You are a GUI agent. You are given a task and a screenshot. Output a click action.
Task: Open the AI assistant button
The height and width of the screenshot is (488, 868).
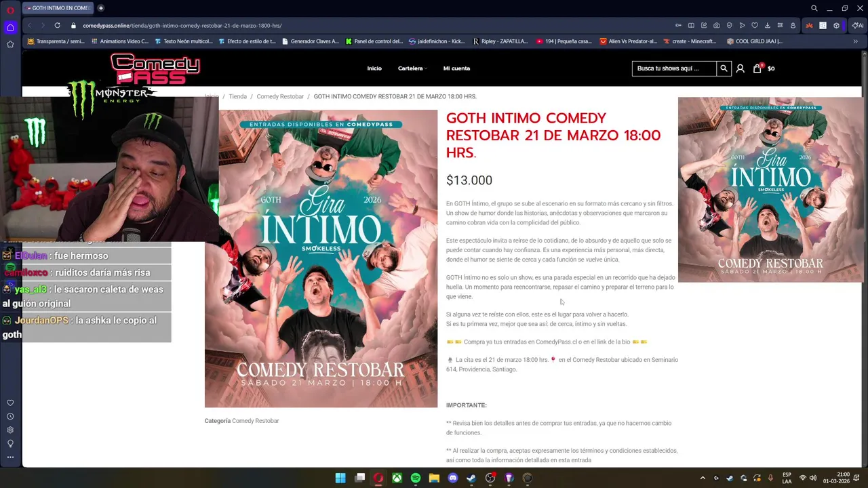[858, 26]
